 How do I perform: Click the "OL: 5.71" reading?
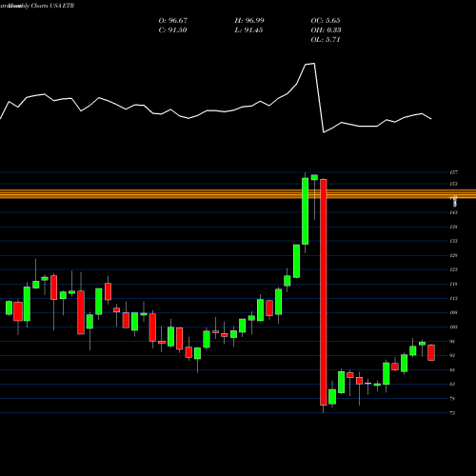[x=326, y=40]
